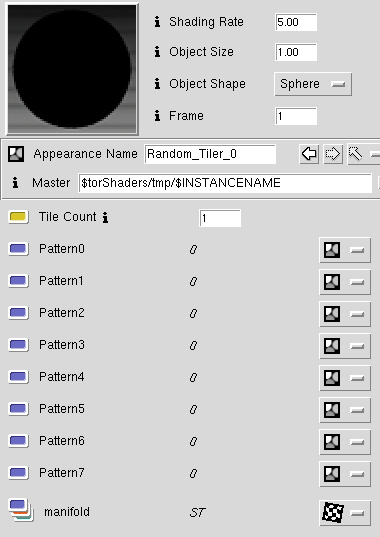The width and height of the screenshot is (380, 537).
Task: Click the sphere preview render thumbnail
Action: [72, 69]
